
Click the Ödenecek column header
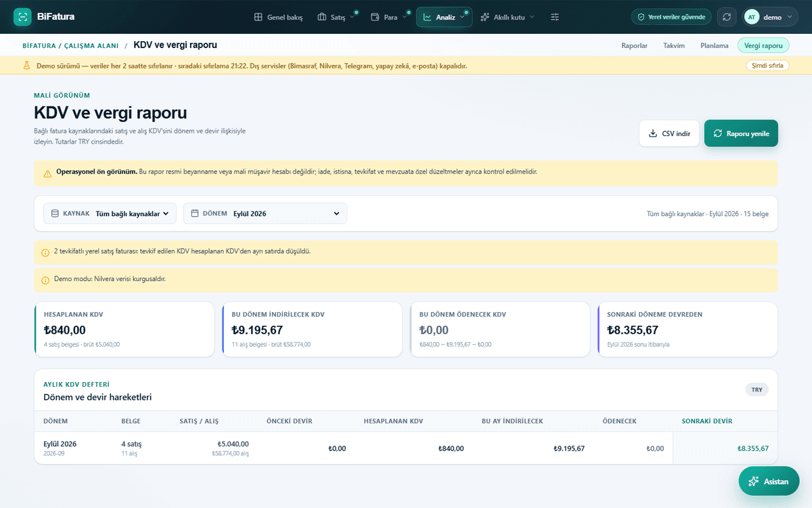(619, 421)
